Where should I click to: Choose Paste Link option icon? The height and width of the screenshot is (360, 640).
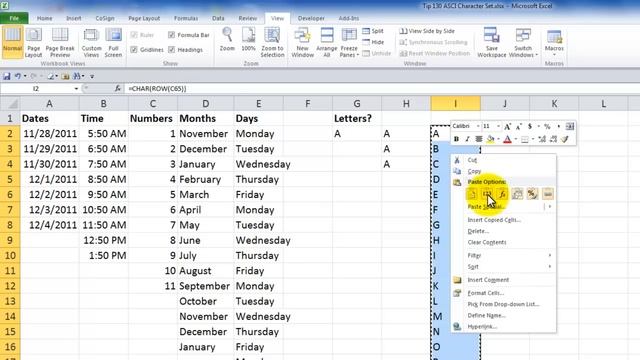[548, 194]
